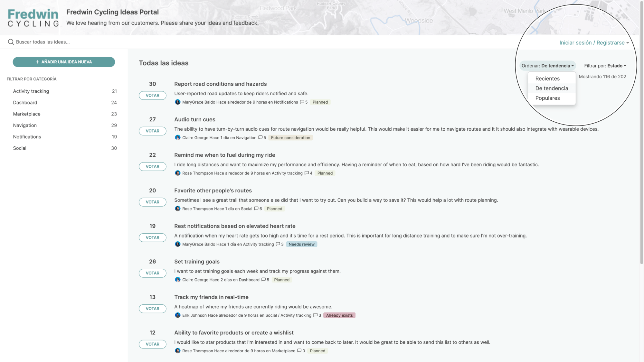Screen dimensions: 644x362
Task: Click the vote button for Track my friends in real-time
Action: (x=152, y=308)
